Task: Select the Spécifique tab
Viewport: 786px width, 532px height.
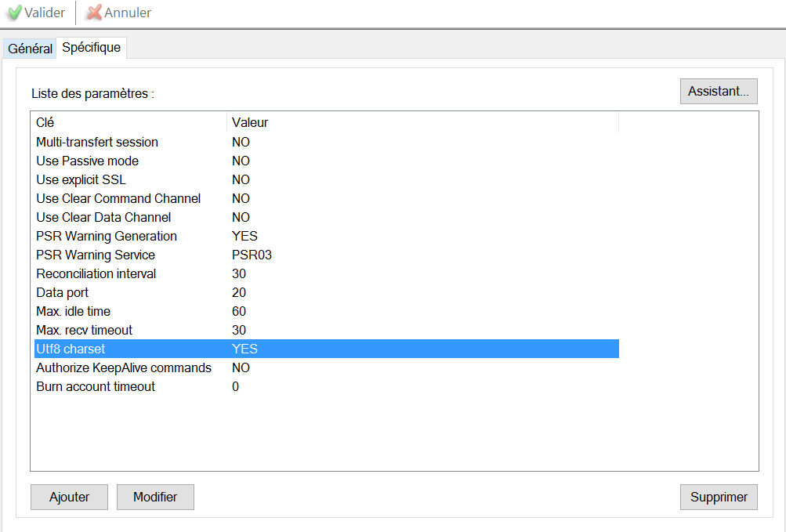Action: pyautogui.click(x=92, y=48)
